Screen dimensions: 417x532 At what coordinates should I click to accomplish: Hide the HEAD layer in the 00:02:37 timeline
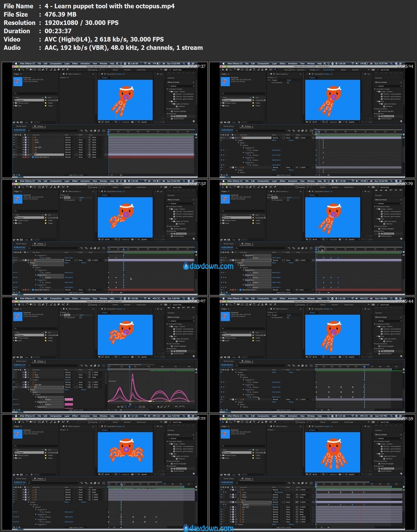click(x=14, y=142)
